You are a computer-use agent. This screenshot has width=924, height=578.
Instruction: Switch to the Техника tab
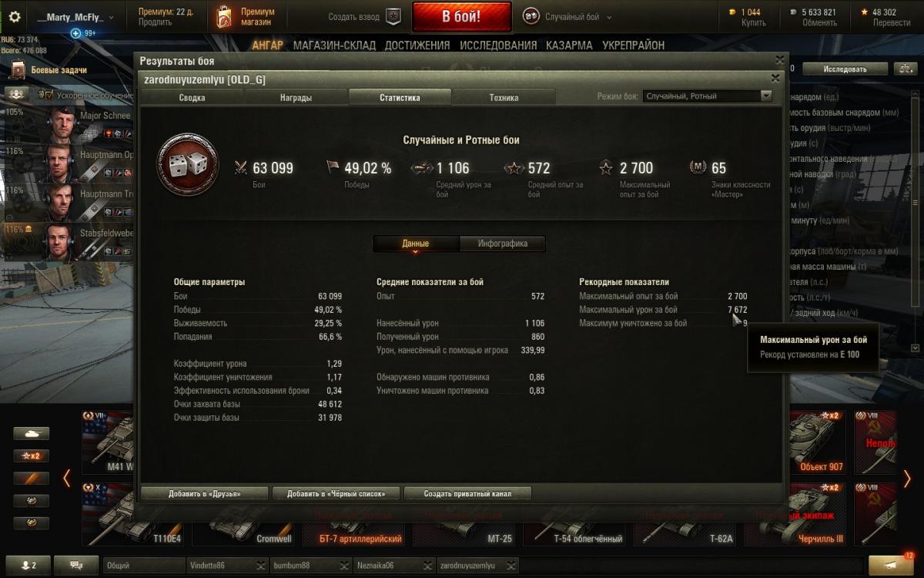(x=504, y=97)
